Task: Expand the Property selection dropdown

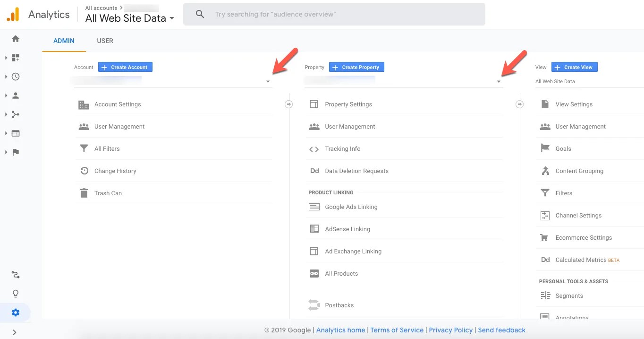Action: tap(498, 81)
